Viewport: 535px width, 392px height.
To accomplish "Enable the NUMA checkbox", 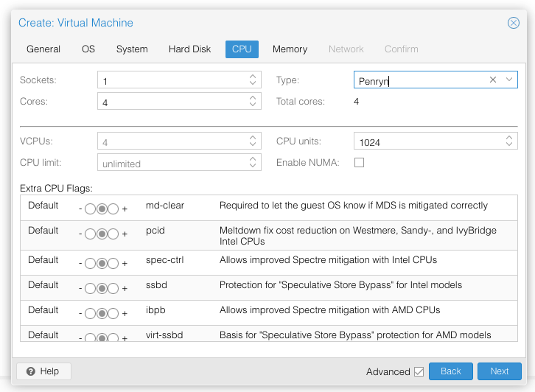I will pos(359,162).
